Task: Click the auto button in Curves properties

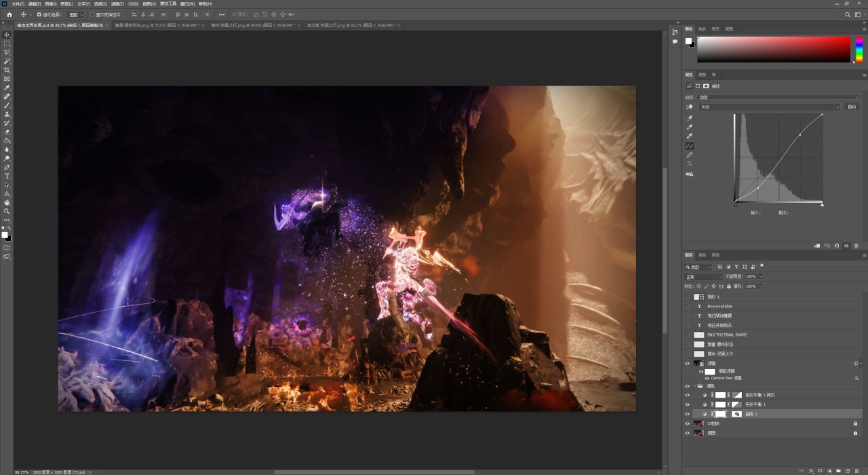Action: tap(852, 107)
